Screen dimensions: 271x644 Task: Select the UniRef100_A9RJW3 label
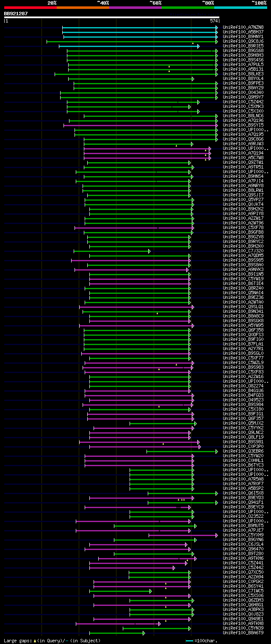(x=243, y=144)
